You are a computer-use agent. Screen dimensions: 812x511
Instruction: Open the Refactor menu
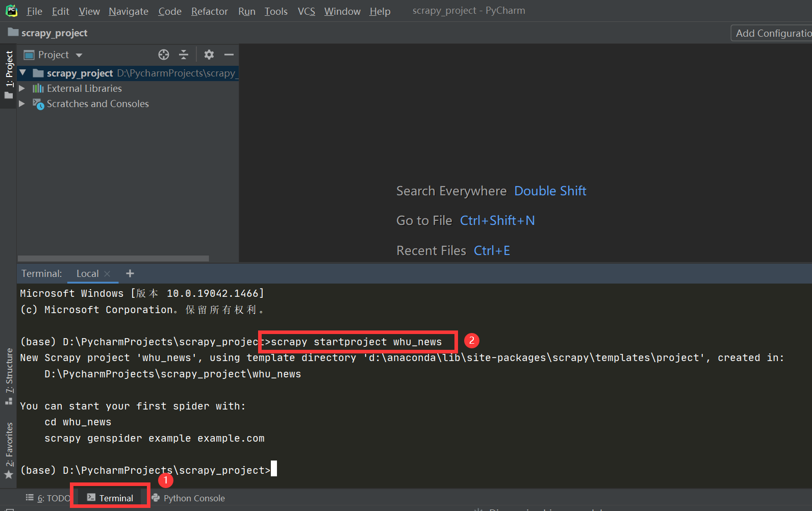coord(209,11)
